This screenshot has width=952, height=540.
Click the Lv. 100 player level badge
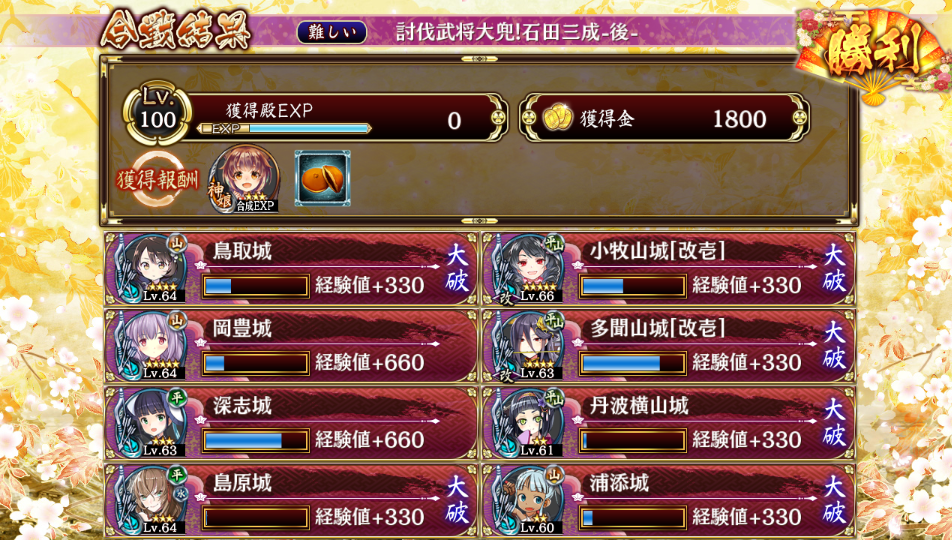click(158, 114)
